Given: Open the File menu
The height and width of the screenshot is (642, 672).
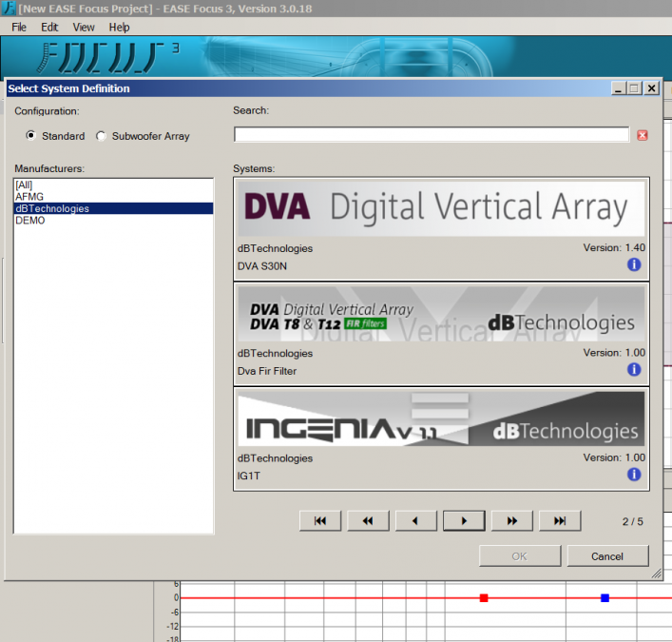Looking at the screenshot, I should click(x=19, y=27).
